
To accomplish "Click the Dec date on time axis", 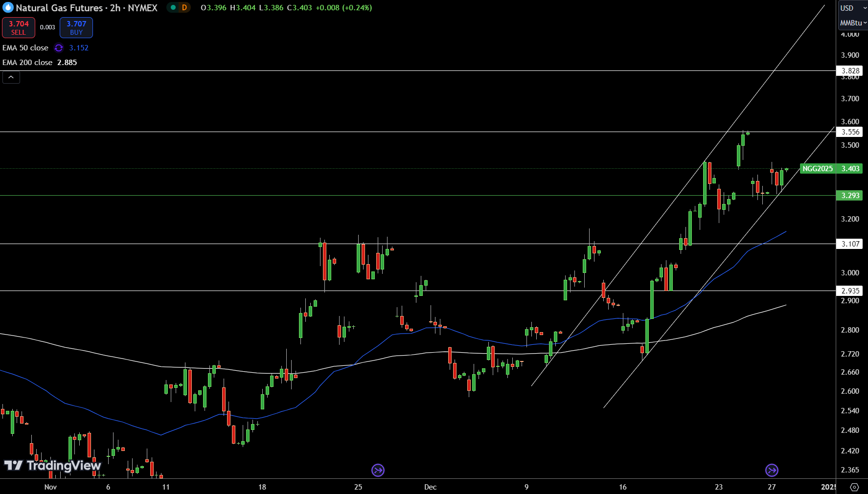I will pos(431,487).
